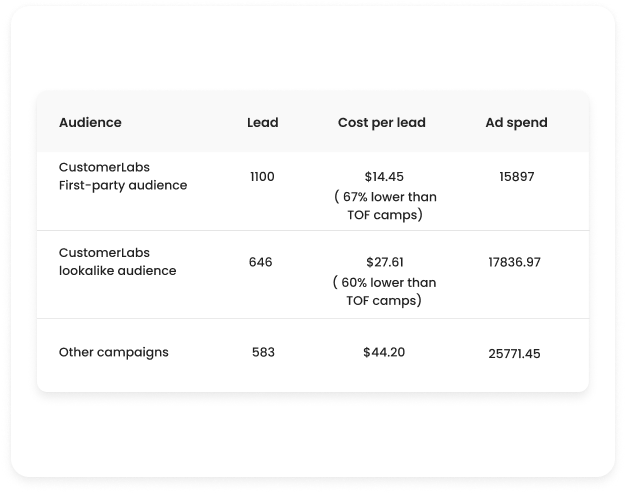This screenshot has width=626, height=493.
Task: Select the 60% lower than TOF note
Action: coord(384,291)
